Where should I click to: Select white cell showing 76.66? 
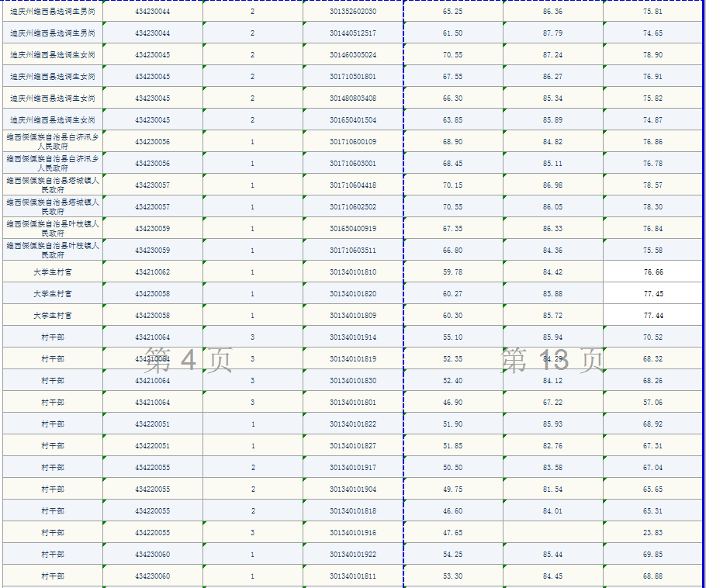(652, 272)
